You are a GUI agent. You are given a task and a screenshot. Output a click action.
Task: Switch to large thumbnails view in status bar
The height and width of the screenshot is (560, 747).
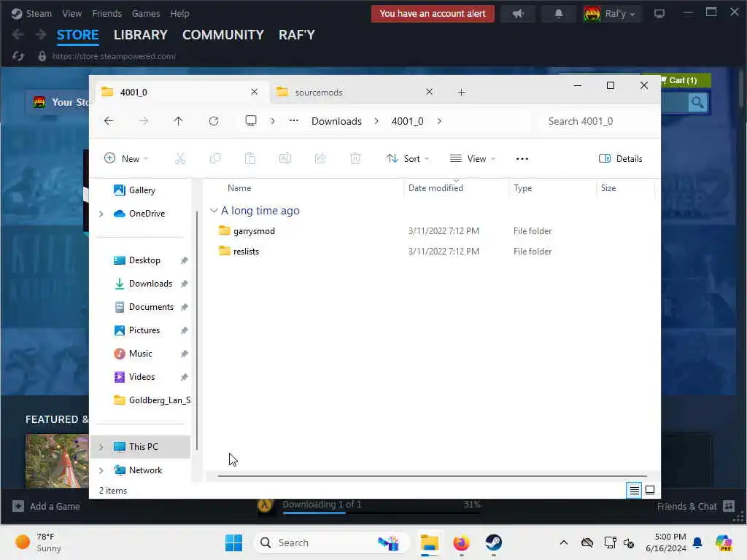click(650, 490)
